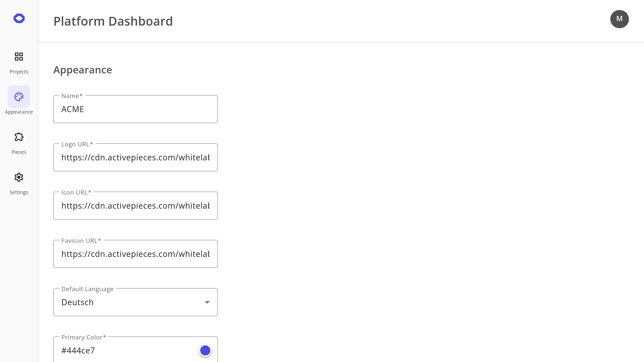Open the user avatar "M" menu
The height and width of the screenshot is (362, 644).
tap(619, 19)
